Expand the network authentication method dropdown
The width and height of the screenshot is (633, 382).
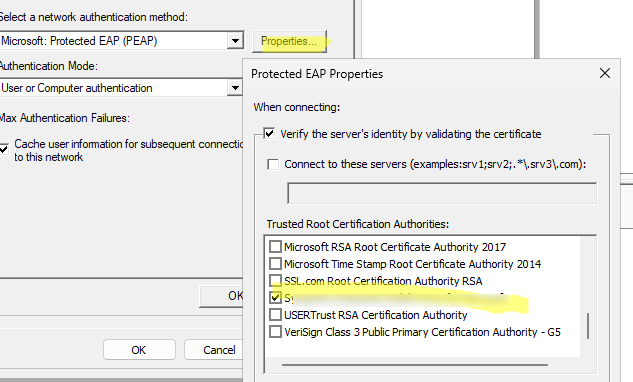pyautogui.click(x=235, y=41)
